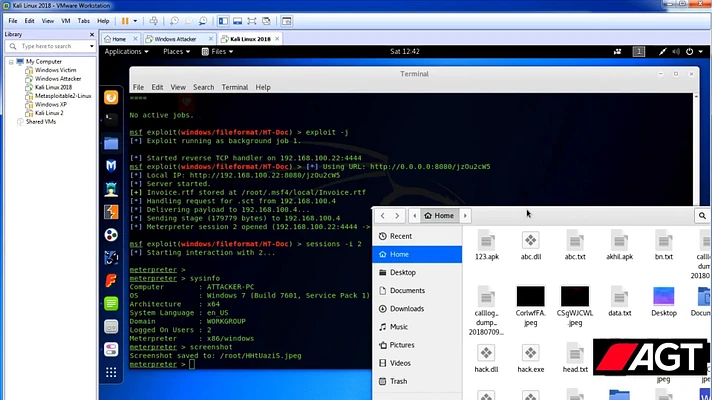Click the Home path button in Files
712x400 pixels.
coord(439,216)
